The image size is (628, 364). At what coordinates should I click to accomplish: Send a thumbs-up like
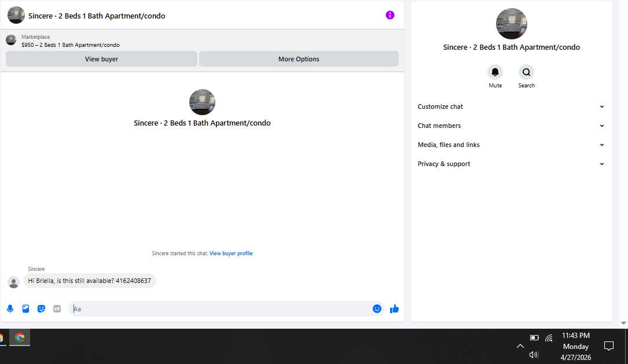click(395, 309)
